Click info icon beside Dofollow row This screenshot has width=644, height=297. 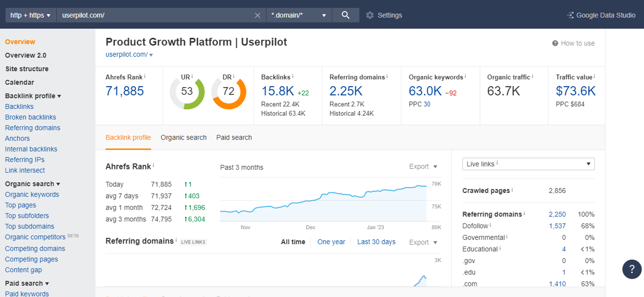pyautogui.click(x=490, y=225)
